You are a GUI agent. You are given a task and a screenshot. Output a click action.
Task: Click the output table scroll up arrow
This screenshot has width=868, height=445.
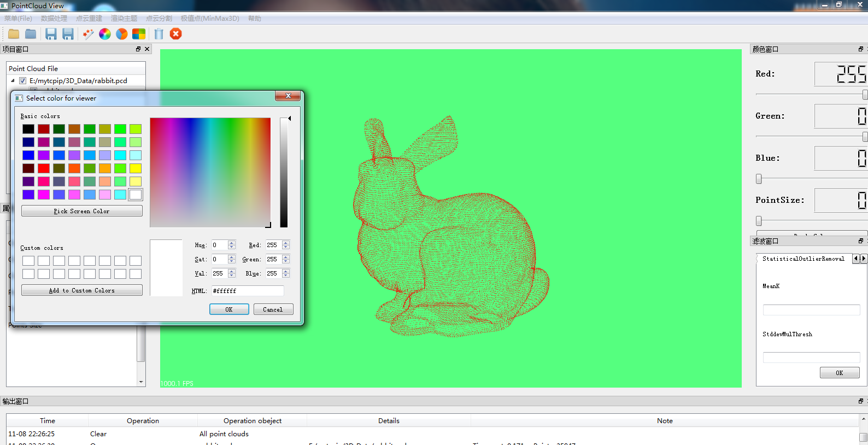click(x=863, y=419)
